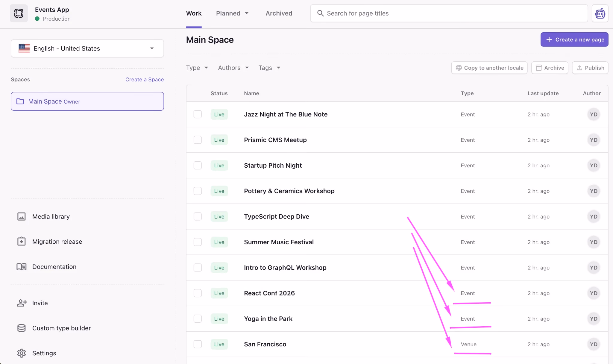Image resolution: width=613 pixels, height=364 pixels.
Task: Click the YD avatar on Yoga in the Park row
Action: pyautogui.click(x=594, y=318)
